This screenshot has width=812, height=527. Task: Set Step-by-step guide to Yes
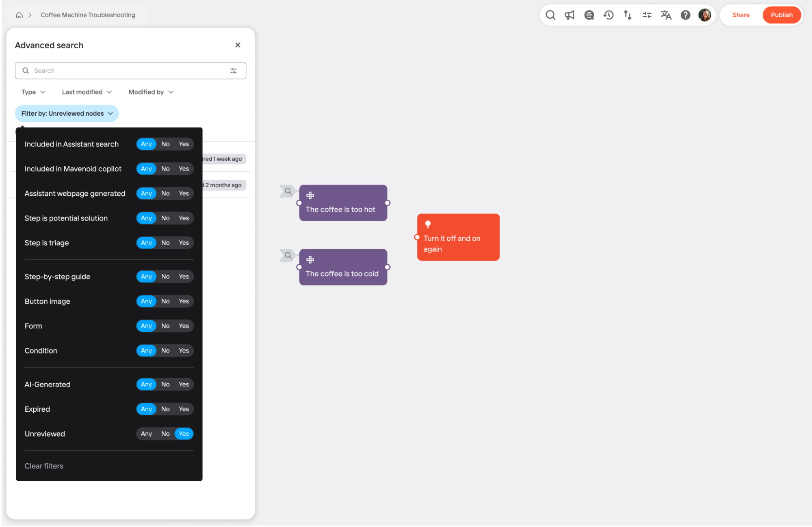pyautogui.click(x=184, y=277)
